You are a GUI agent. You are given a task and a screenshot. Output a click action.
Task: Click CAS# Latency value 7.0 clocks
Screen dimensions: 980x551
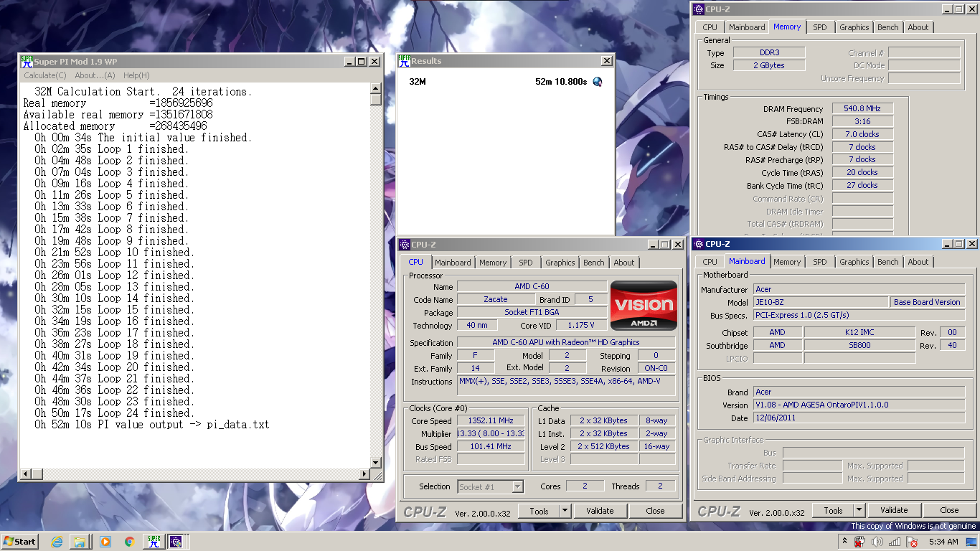(x=862, y=134)
